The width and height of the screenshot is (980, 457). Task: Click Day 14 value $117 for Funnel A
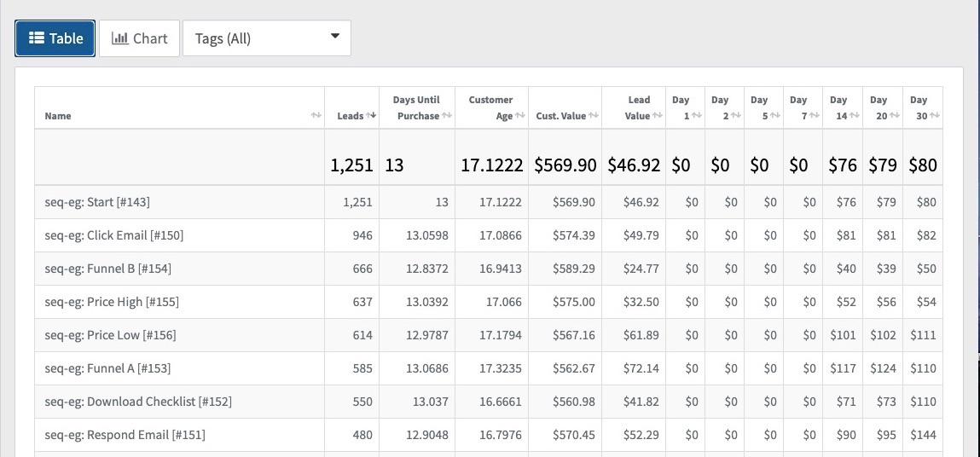(x=844, y=368)
